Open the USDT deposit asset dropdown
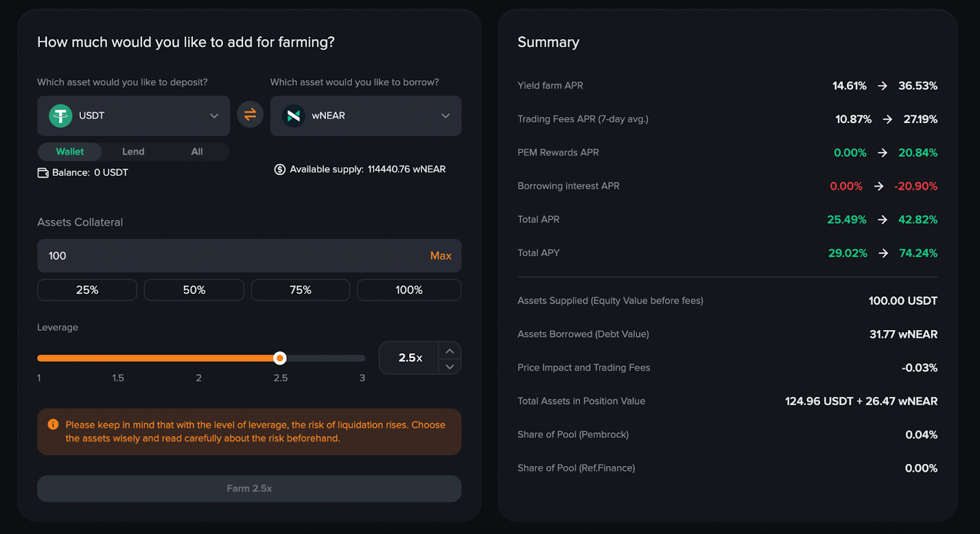980x534 pixels. (214, 116)
